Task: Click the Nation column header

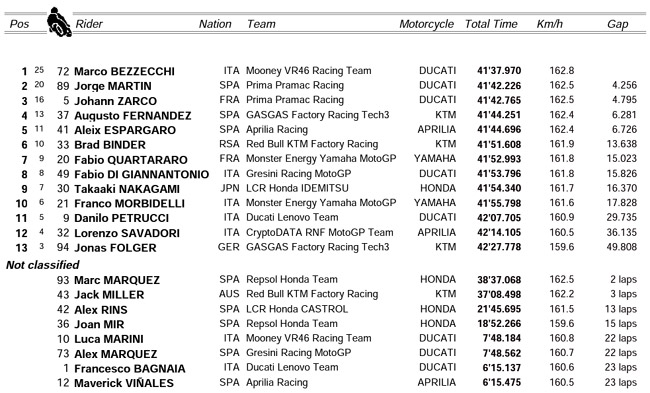Action: [215, 24]
